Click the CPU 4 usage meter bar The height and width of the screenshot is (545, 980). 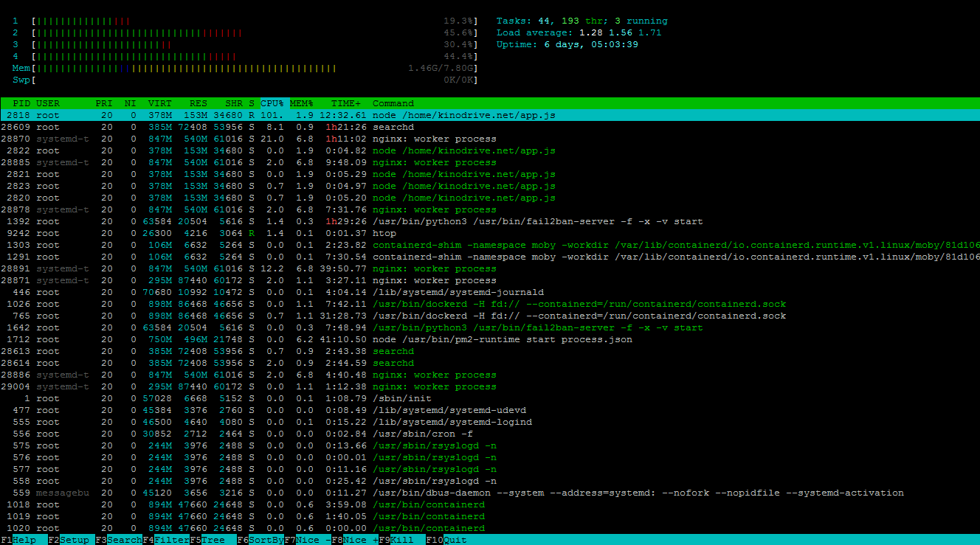tap(255, 56)
